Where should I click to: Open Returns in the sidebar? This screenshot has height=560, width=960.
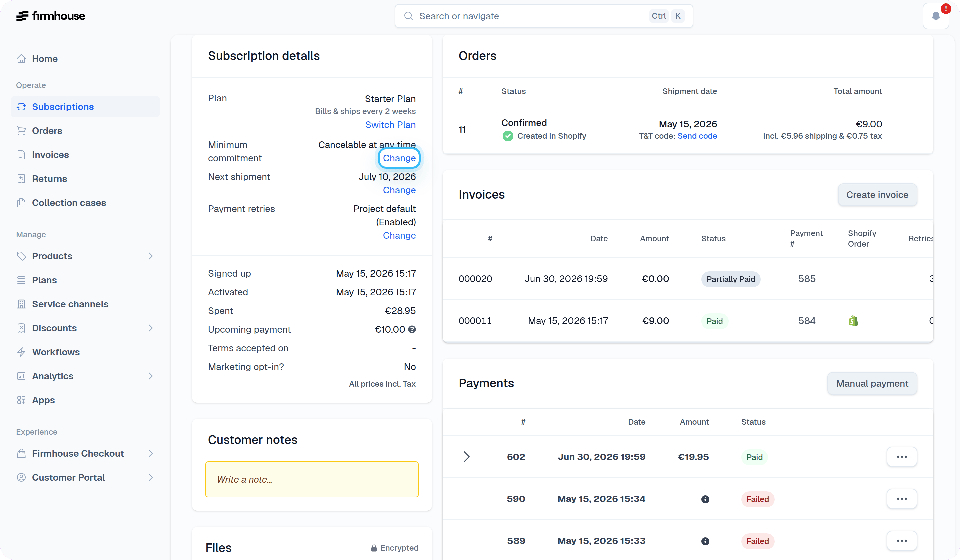(85, 179)
